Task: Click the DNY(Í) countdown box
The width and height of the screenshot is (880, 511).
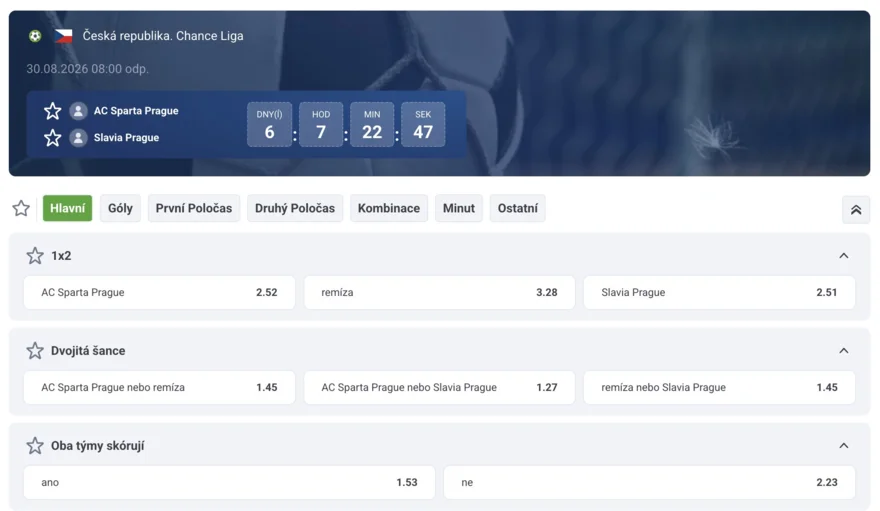Action: pyautogui.click(x=269, y=125)
